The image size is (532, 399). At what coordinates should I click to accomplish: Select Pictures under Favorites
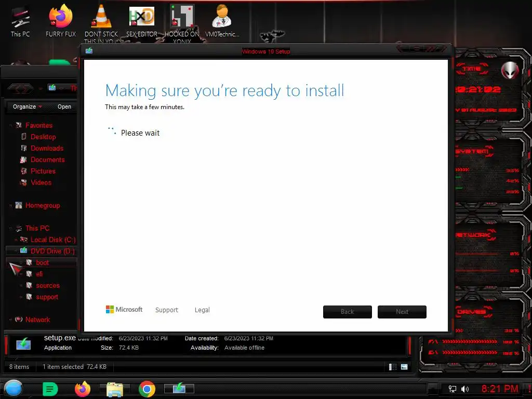coord(43,171)
